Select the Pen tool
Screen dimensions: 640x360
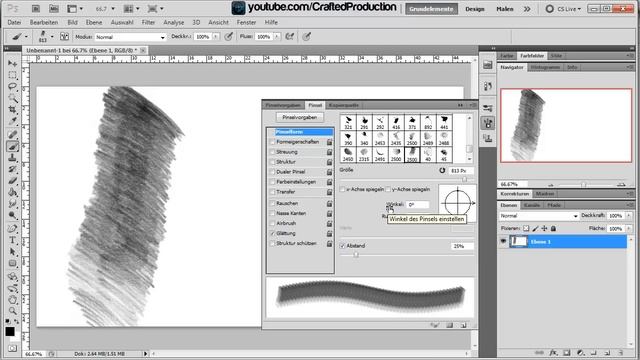click(x=12, y=229)
